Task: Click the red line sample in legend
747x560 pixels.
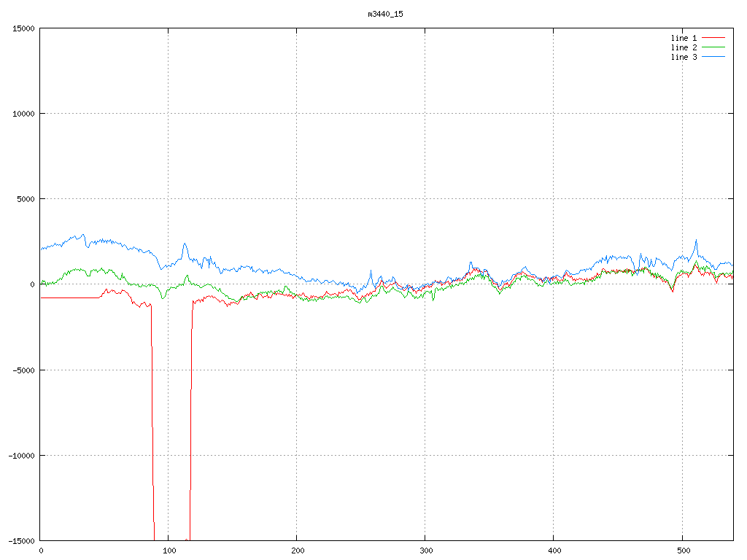Action: (x=714, y=56)
